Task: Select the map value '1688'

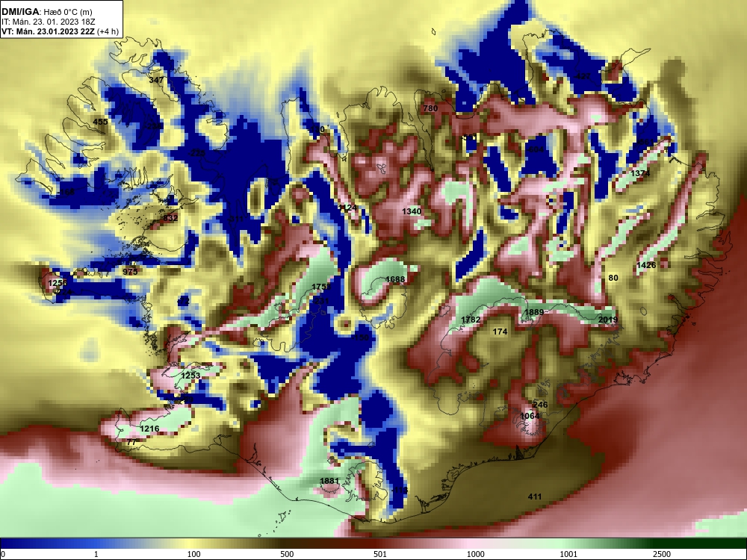Action: [395, 279]
